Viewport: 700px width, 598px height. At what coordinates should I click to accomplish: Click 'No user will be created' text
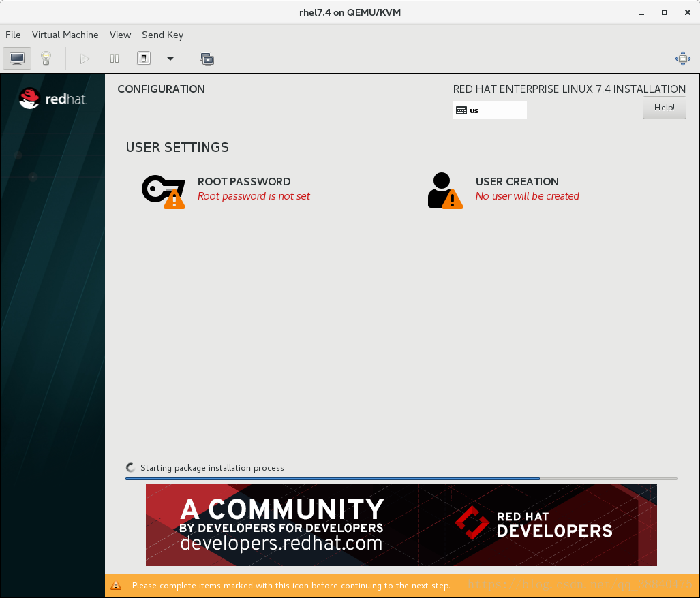pyautogui.click(x=528, y=196)
